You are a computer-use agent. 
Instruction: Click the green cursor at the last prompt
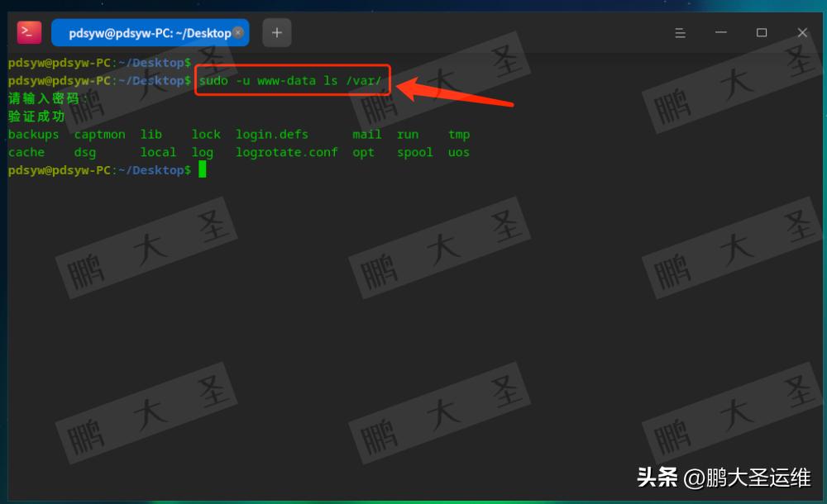pos(202,169)
